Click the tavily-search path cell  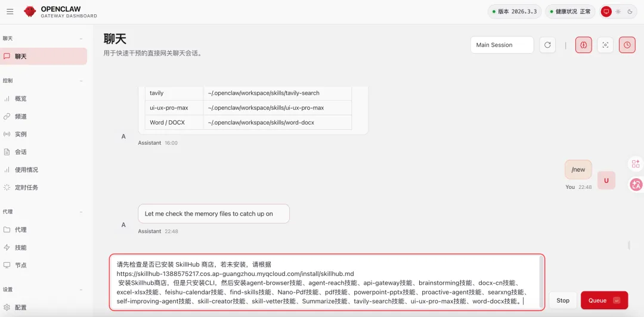point(277,93)
